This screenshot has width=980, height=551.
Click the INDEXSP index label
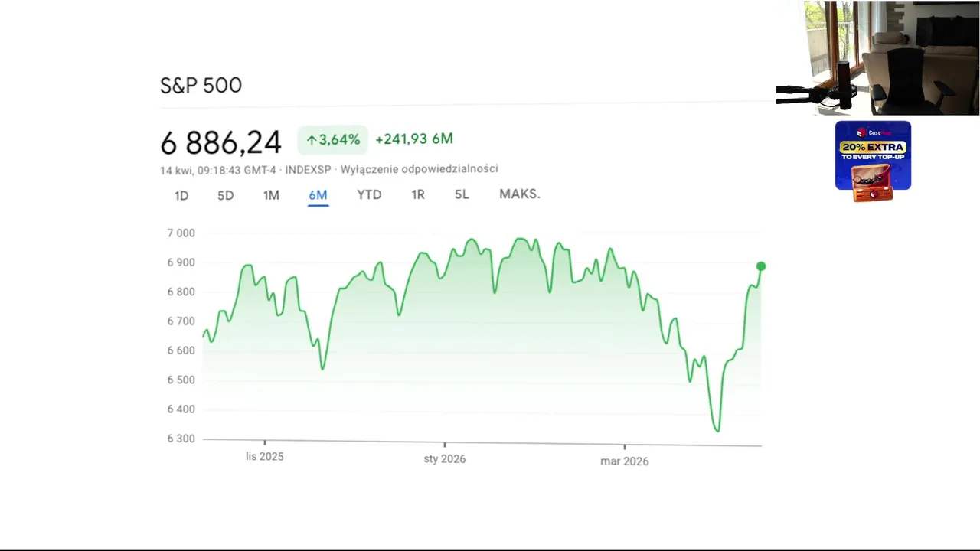point(309,169)
